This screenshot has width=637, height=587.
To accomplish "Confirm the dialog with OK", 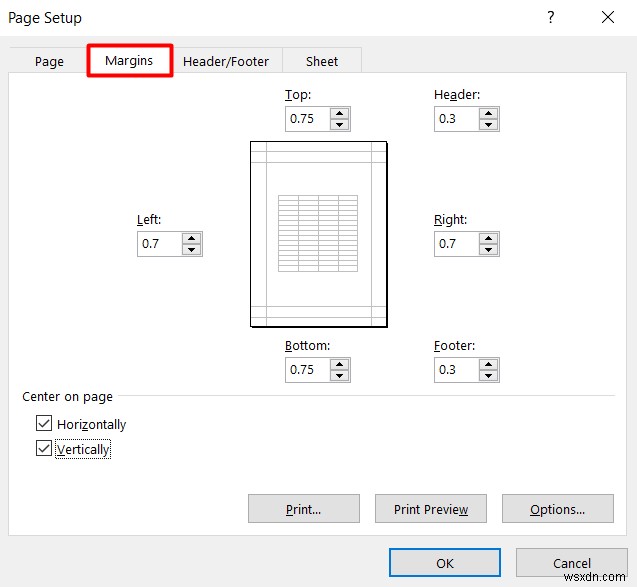I will [445, 563].
